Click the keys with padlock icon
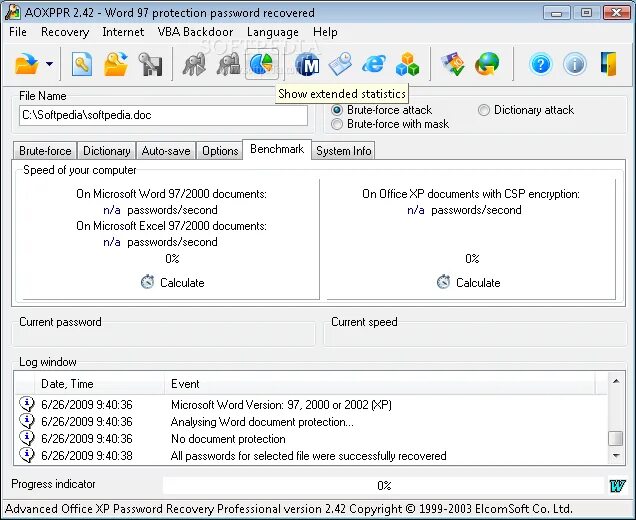 click(228, 64)
